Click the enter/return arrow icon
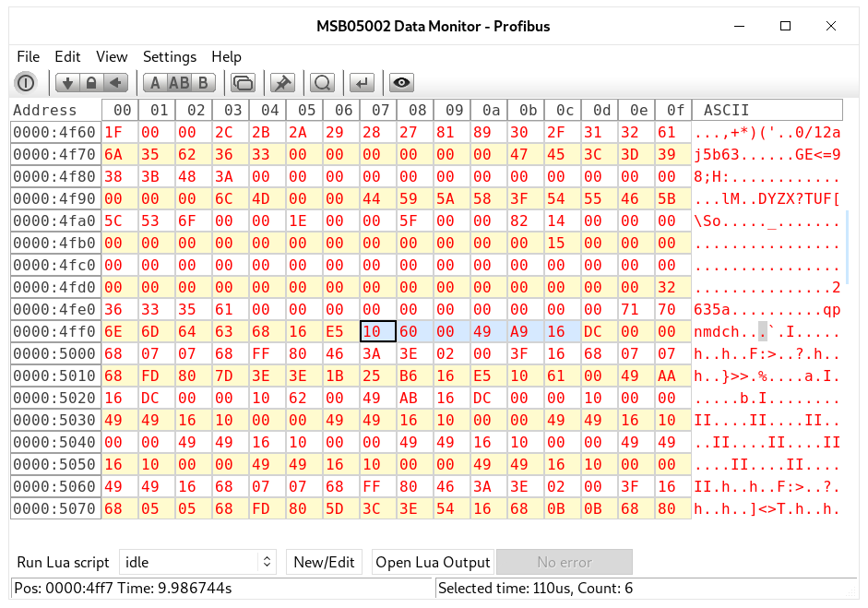 tap(362, 83)
